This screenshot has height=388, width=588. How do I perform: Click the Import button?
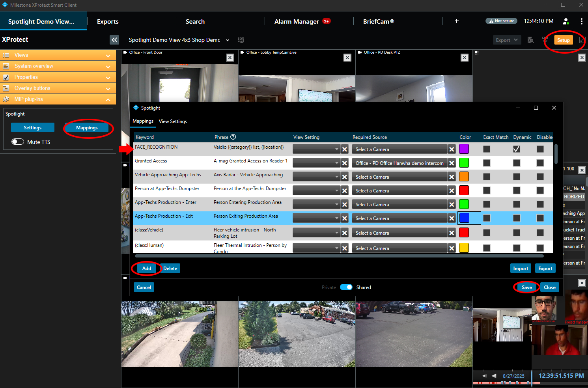(x=521, y=269)
